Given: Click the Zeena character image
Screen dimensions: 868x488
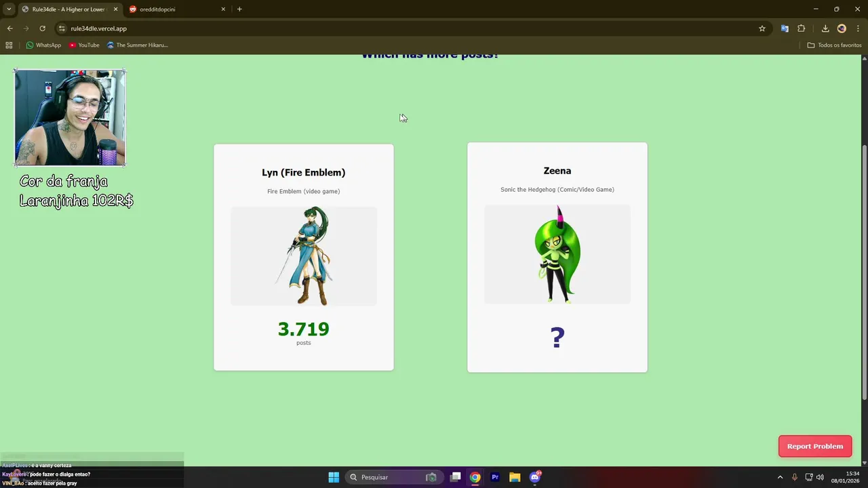Looking at the screenshot, I should click(557, 254).
